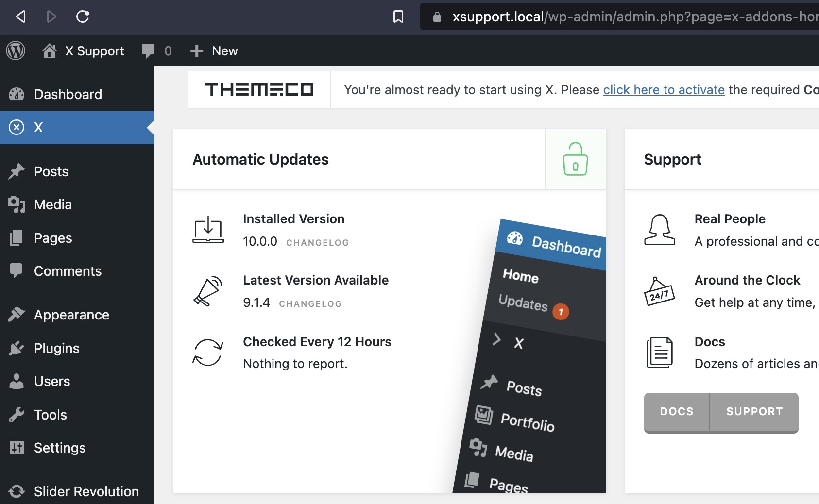
Task: Click the Themeco logo
Action: pos(259,90)
